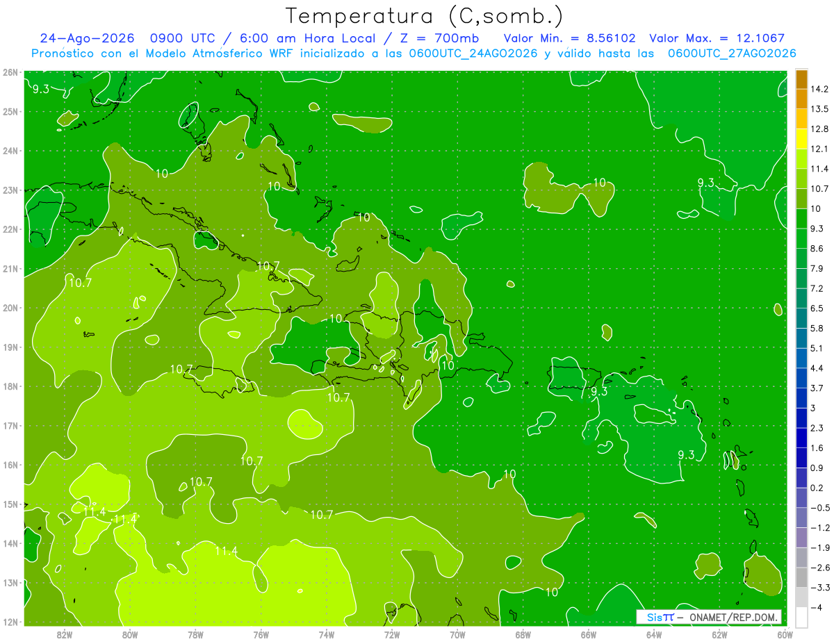Viewport: 834px width, 644px height.
Task: Click the 17N latitude axis label
Action: point(10,426)
